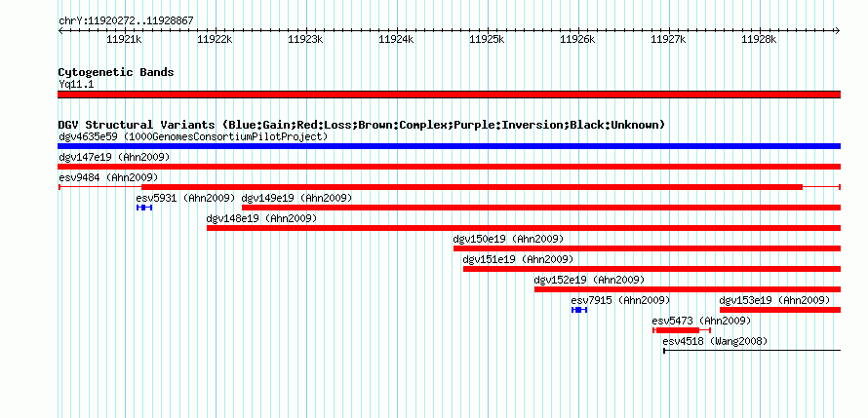The width and height of the screenshot is (868, 418).
Task: Click the 11922k ruler tick label
Action: [216, 39]
